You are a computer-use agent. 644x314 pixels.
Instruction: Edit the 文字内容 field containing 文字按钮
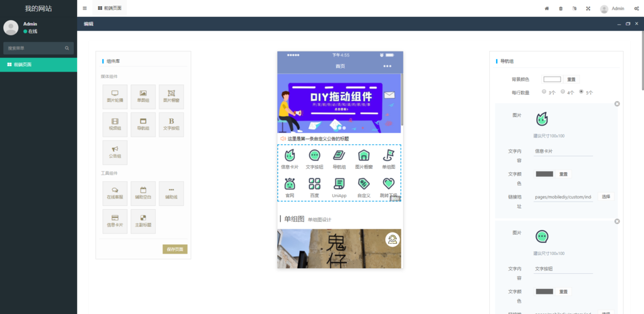coord(563,269)
